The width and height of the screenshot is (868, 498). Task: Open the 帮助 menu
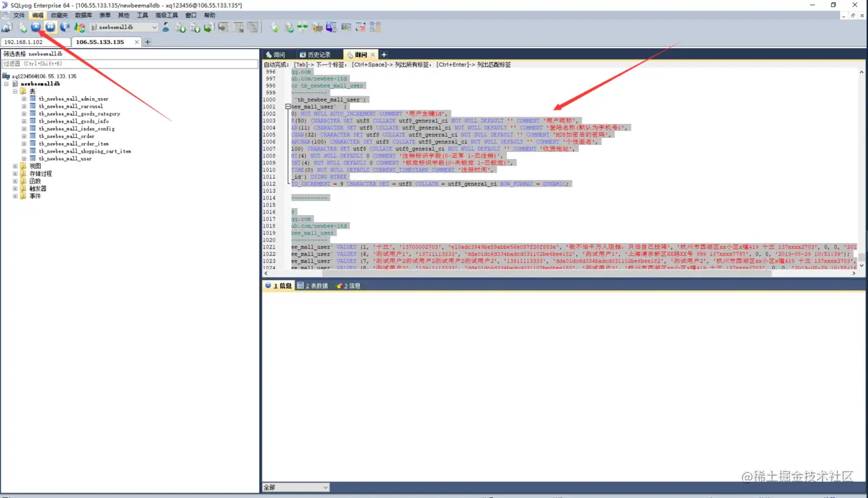coord(210,15)
